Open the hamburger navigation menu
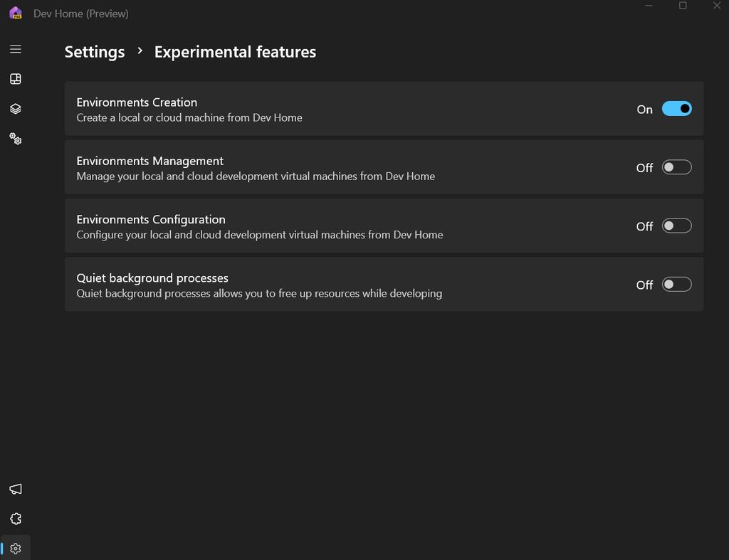Viewport: 729px width, 560px height. (x=16, y=49)
